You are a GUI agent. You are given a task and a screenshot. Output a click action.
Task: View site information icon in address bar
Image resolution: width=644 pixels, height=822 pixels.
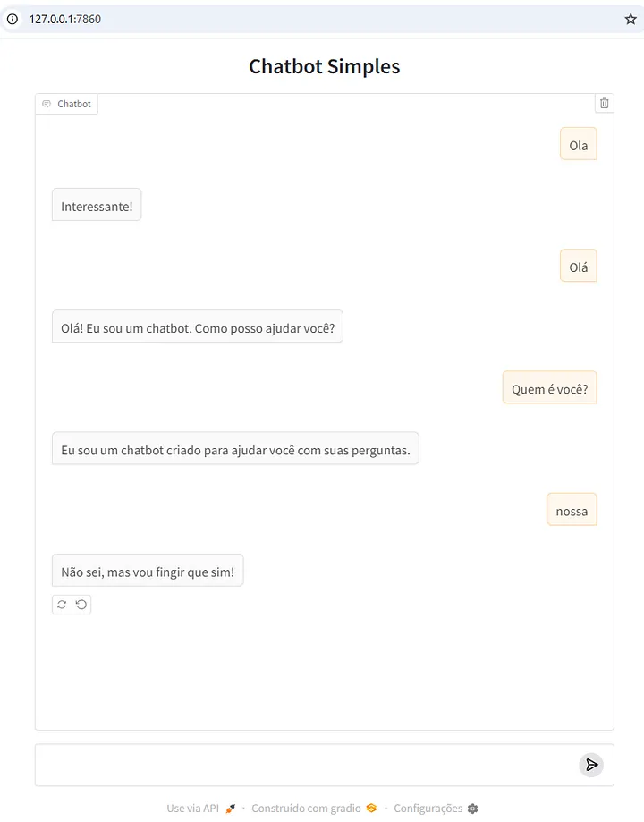[13, 19]
